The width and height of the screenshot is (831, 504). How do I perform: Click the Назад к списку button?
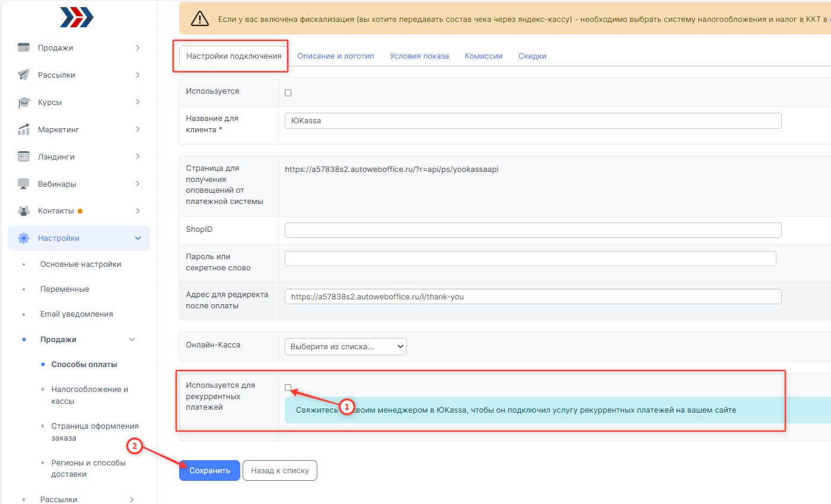click(x=279, y=471)
